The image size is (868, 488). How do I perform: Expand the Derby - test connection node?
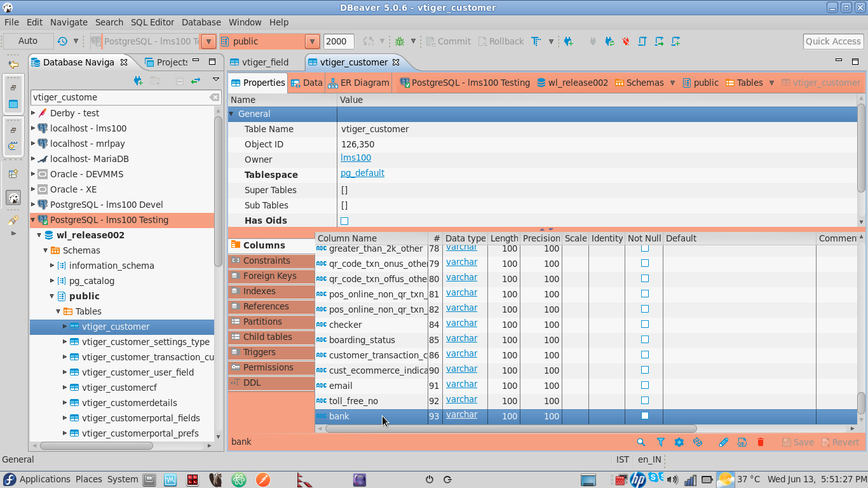click(34, 113)
